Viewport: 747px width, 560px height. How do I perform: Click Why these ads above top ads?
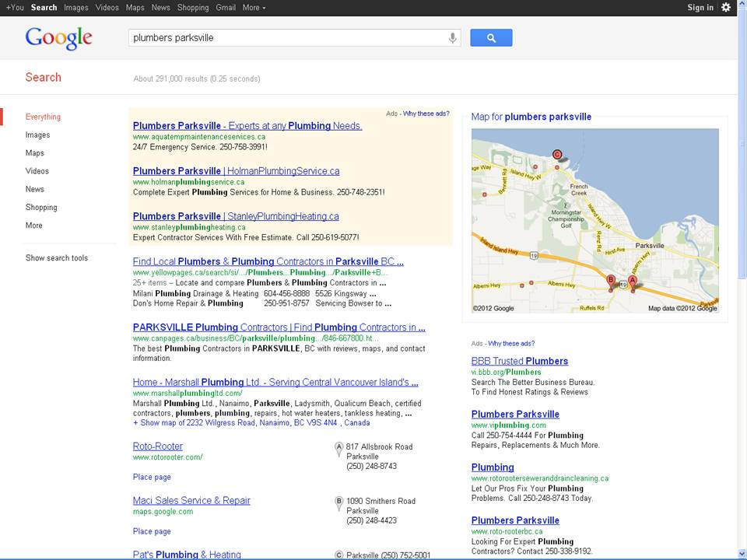(x=426, y=114)
